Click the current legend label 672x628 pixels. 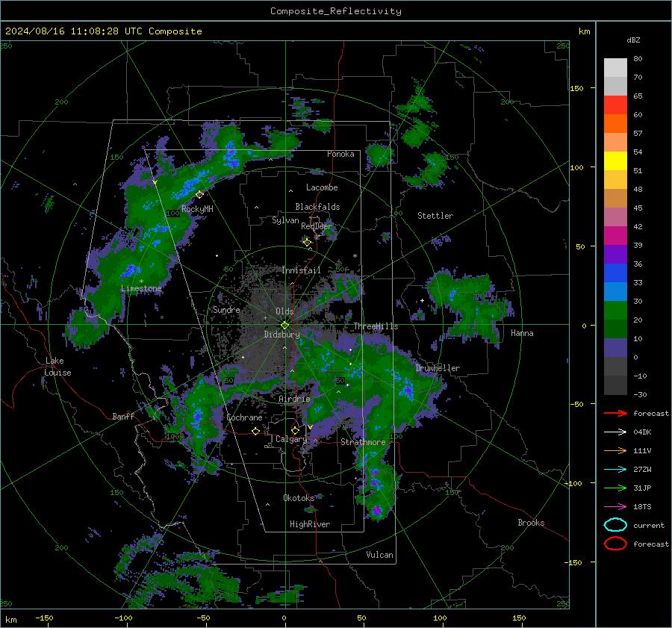pyautogui.click(x=649, y=525)
